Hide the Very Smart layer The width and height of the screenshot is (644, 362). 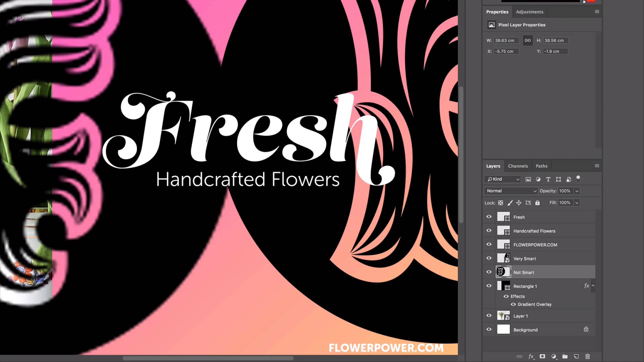point(489,258)
